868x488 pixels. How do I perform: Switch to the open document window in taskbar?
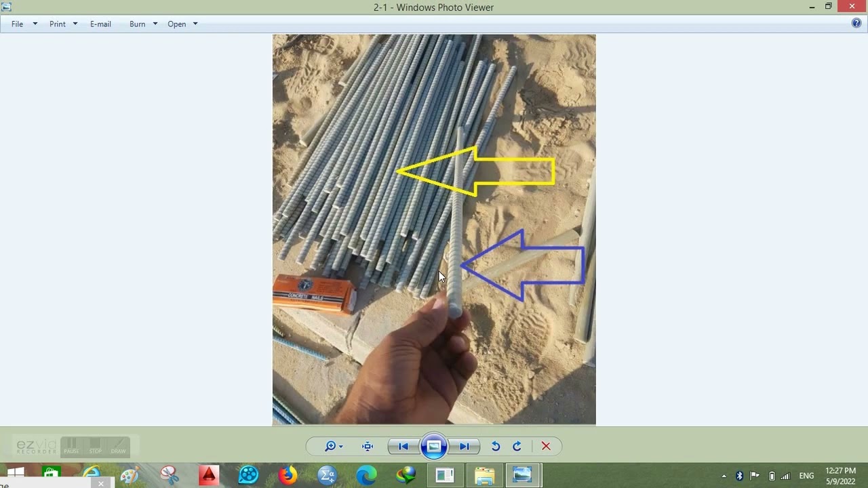(445, 475)
